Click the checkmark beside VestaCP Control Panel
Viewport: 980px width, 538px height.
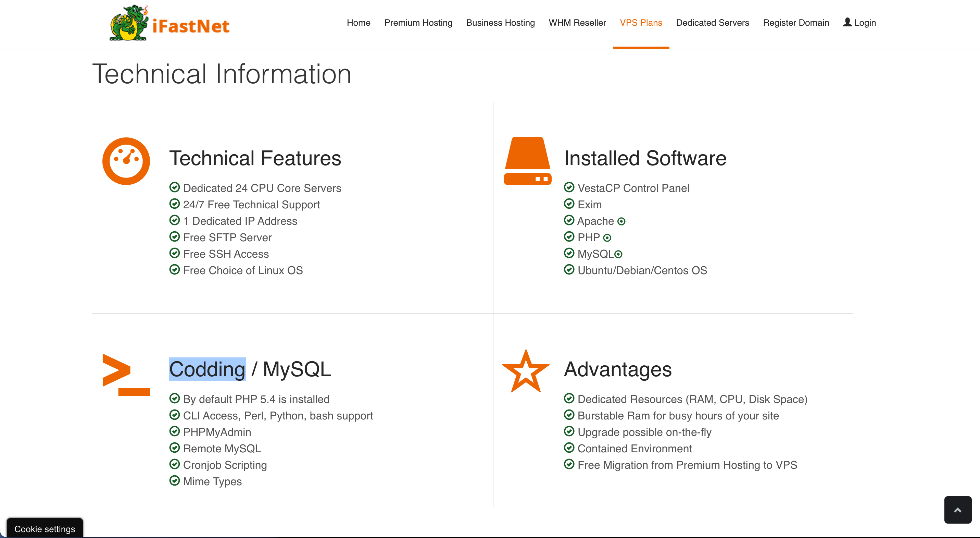click(569, 187)
